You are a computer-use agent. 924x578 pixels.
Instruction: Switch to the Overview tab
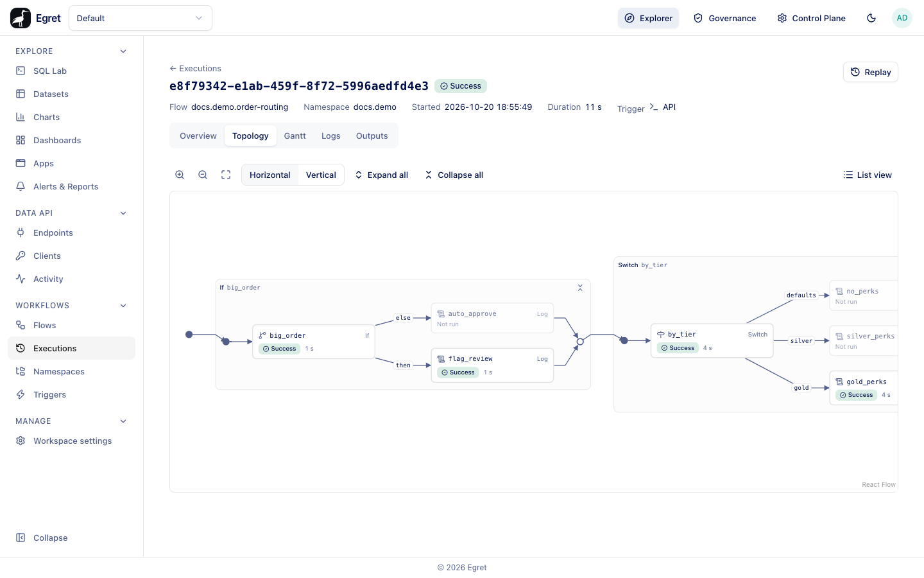click(198, 136)
